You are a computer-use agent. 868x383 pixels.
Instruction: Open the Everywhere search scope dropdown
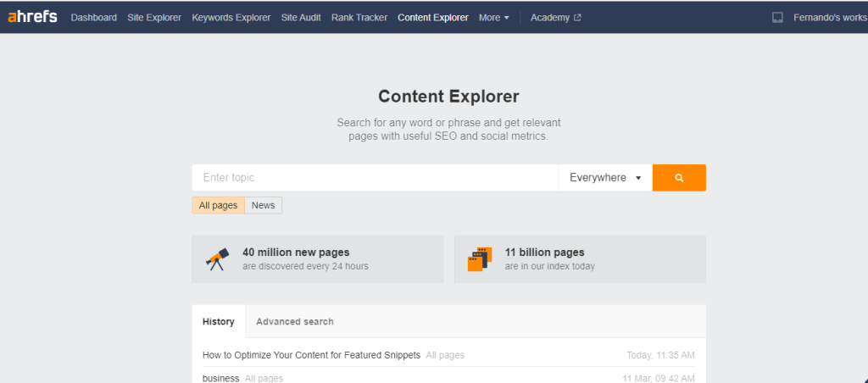point(605,178)
